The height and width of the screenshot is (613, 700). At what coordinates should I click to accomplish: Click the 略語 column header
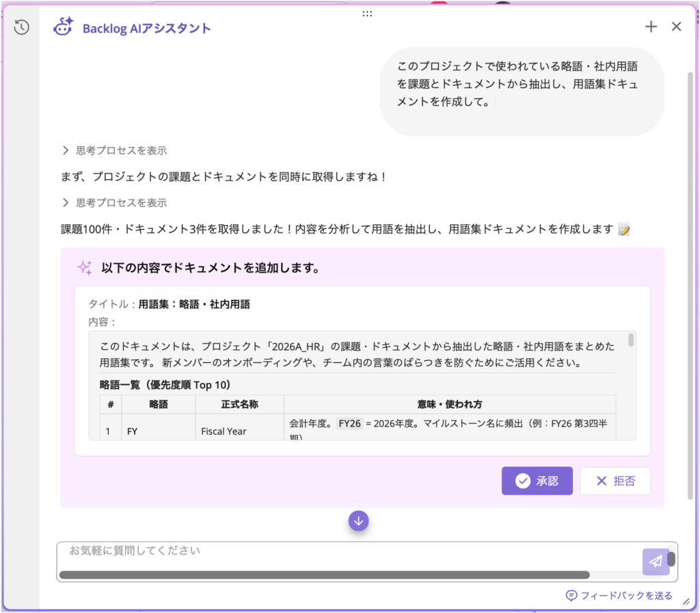(x=159, y=404)
